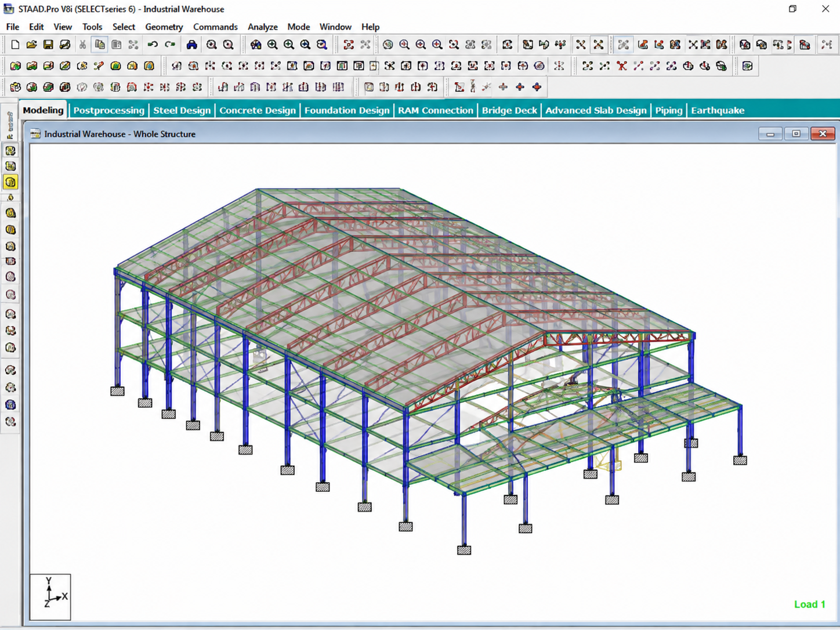This screenshot has width=840, height=630.
Task: Restore down the STAAD.Pro application window
Action: point(792,9)
